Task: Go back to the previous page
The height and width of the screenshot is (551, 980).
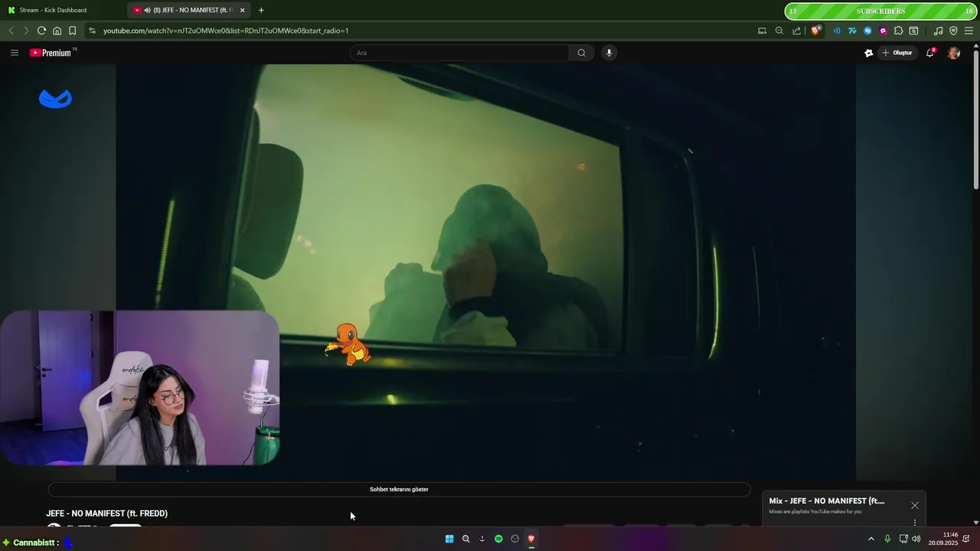Action: pos(11,31)
